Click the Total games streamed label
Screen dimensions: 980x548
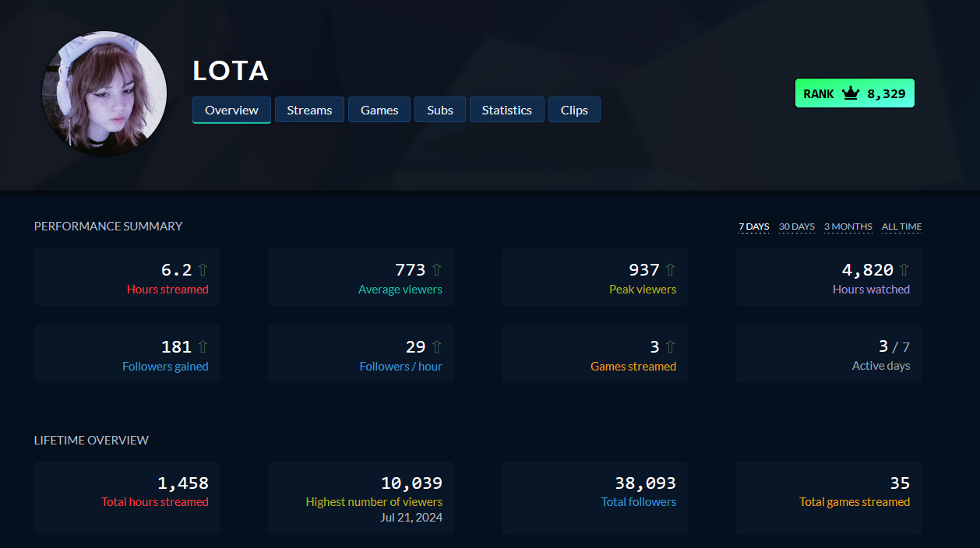855,501
